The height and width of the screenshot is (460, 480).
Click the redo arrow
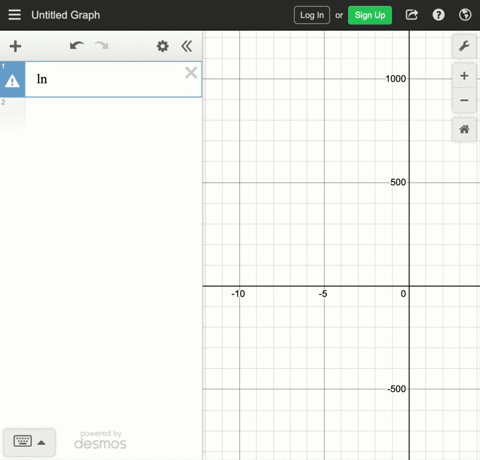[x=101, y=46]
